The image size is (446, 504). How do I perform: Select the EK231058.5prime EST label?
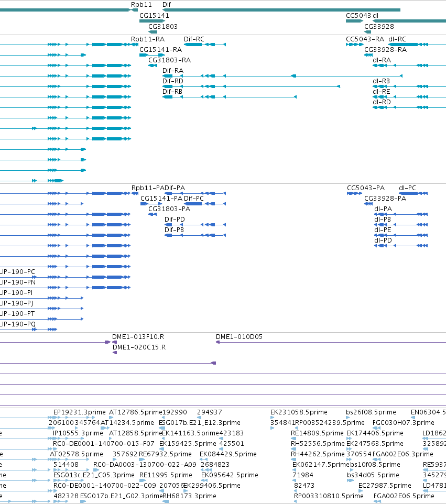(x=299, y=412)
